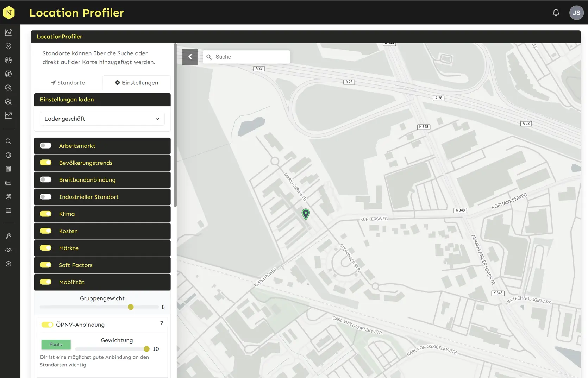The width and height of the screenshot is (588, 378).
Task: Click the LocationProfiler panel header
Action: [x=306, y=37]
